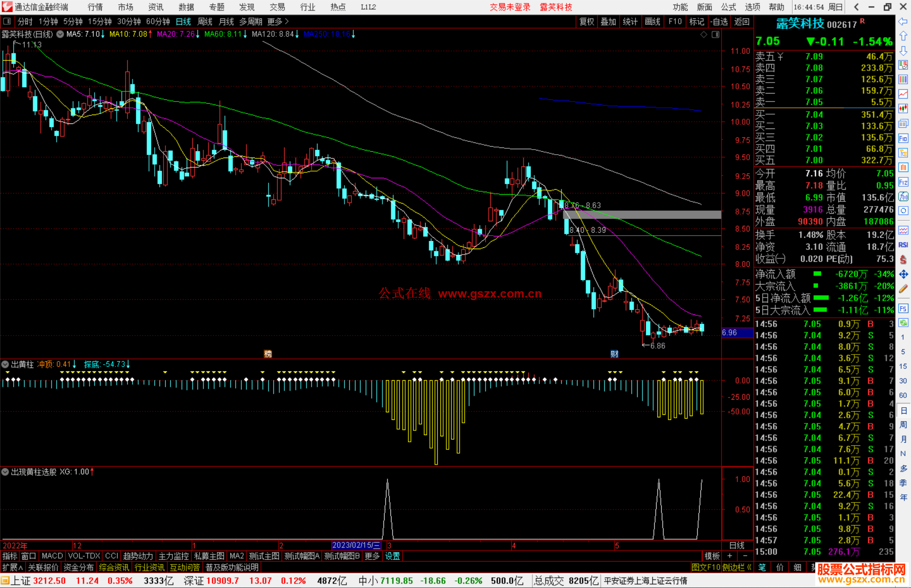Click the 复权 button

[587, 21]
